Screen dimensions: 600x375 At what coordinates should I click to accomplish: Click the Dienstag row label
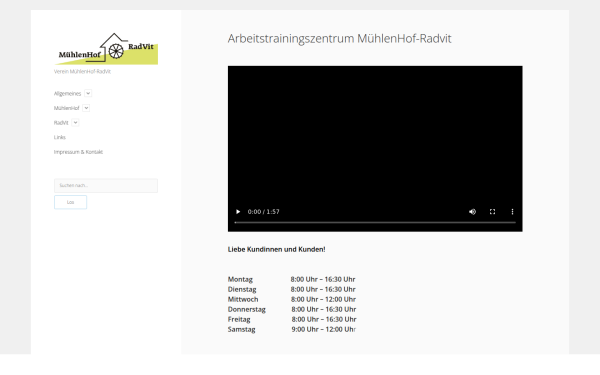coord(242,289)
